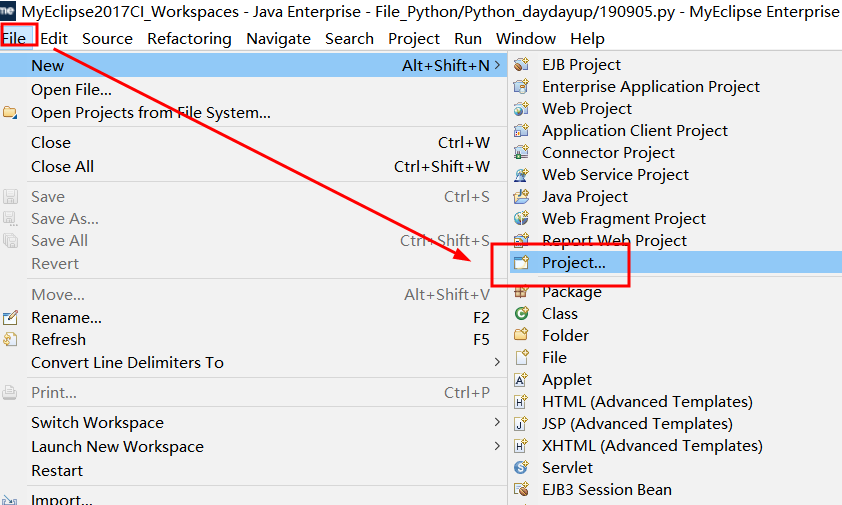Click the MyEclipse app icon in title bar
Screen dimensions: 842x505
coord(8,11)
